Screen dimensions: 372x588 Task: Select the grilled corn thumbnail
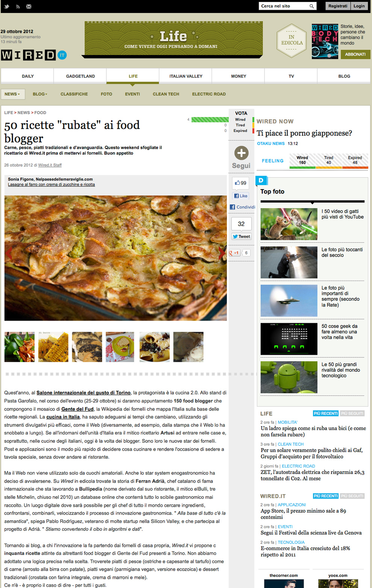point(53,347)
